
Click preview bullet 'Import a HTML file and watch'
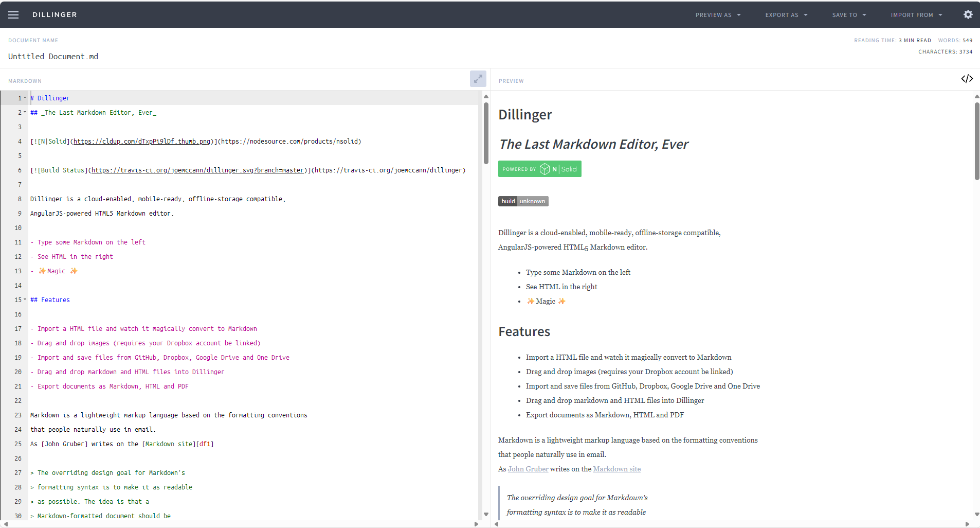[628, 357]
